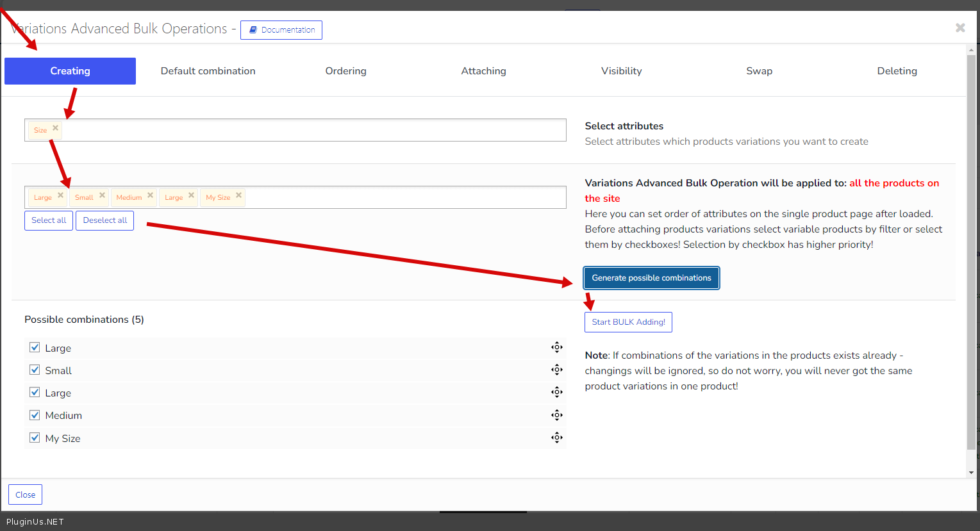Remove the Size attribute tag
The height and width of the screenshot is (531, 980).
pos(56,128)
